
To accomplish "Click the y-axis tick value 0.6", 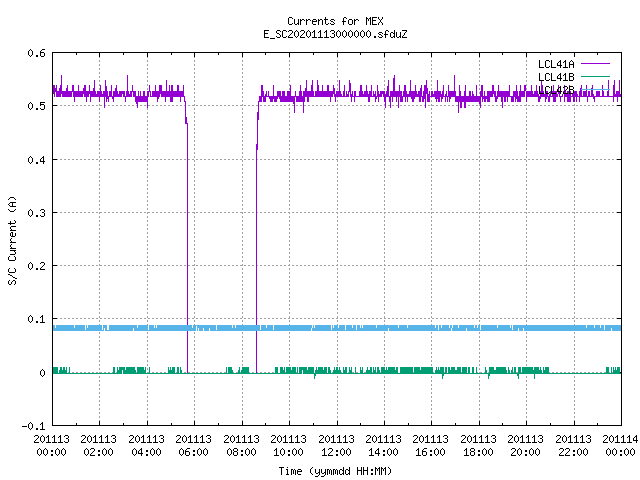I will (36, 53).
